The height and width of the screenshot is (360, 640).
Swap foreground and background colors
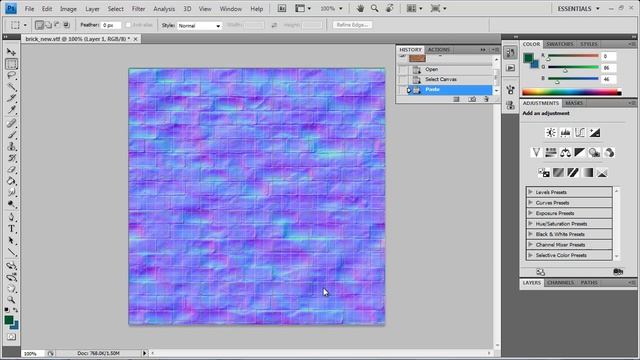click(16, 310)
